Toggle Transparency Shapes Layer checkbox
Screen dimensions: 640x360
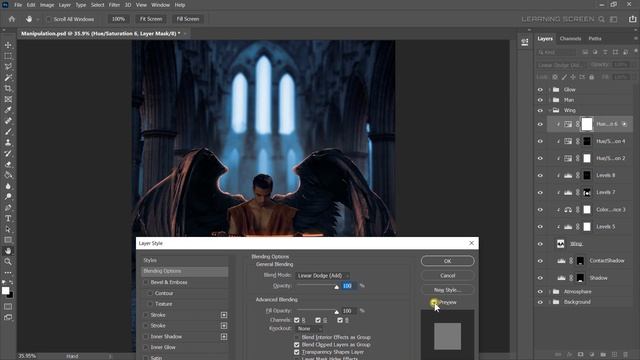297,352
